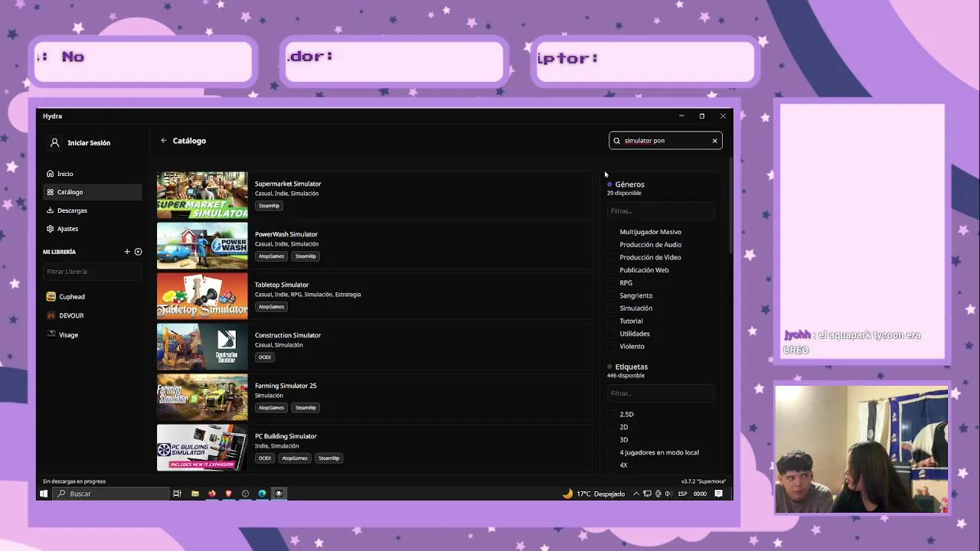Click Iniciar Sesión
This screenshot has width=980, height=551.
point(89,143)
